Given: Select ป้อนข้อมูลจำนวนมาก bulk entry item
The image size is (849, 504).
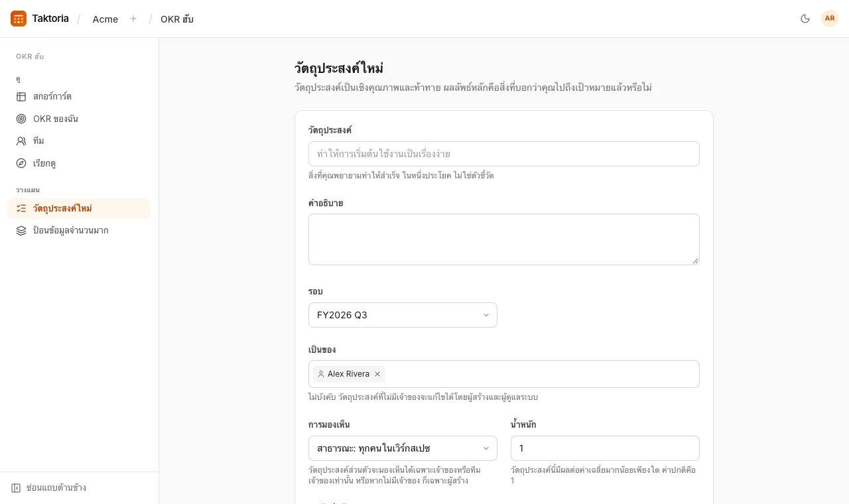Looking at the screenshot, I should [80, 231].
